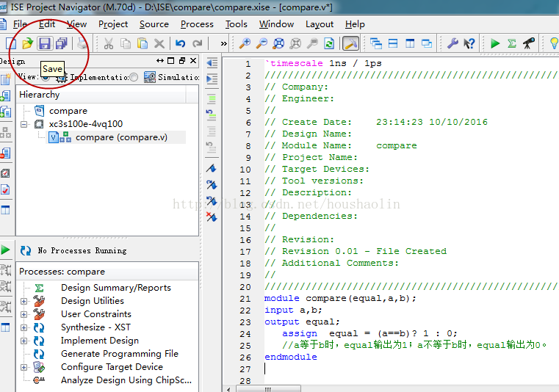Click the blue refresh icon beside No Processes Running
The height and width of the screenshot is (392, 559).
[x=26, y=250]
